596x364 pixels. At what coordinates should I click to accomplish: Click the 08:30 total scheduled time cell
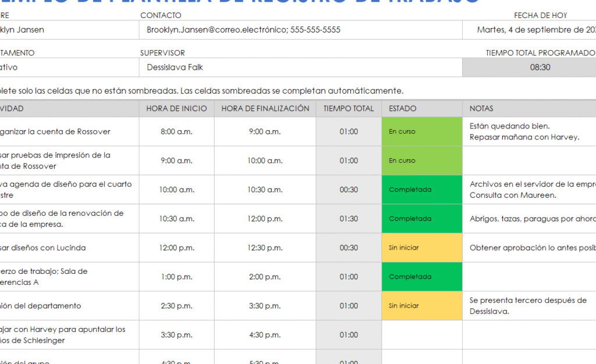(539, 67)
